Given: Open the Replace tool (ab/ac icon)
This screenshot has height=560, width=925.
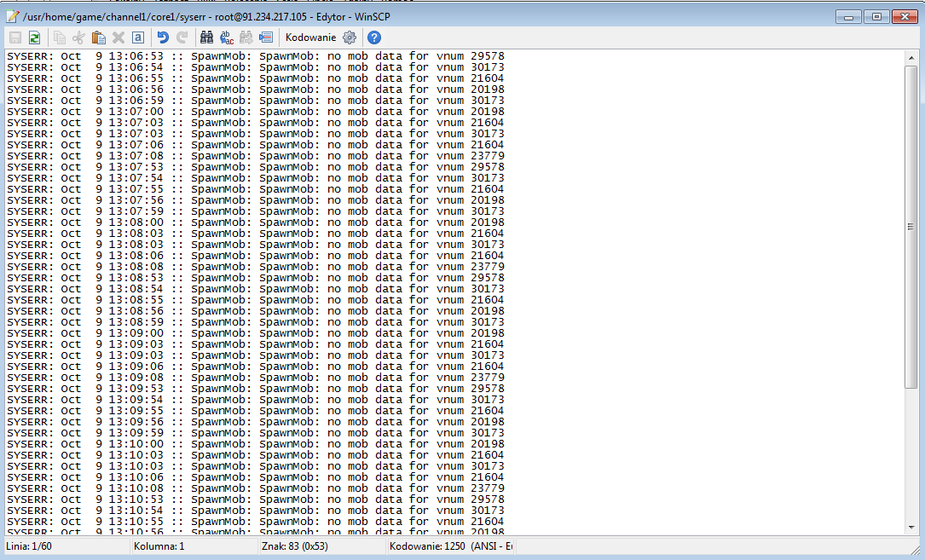Looking at the screenshot, I should point(227,38).
